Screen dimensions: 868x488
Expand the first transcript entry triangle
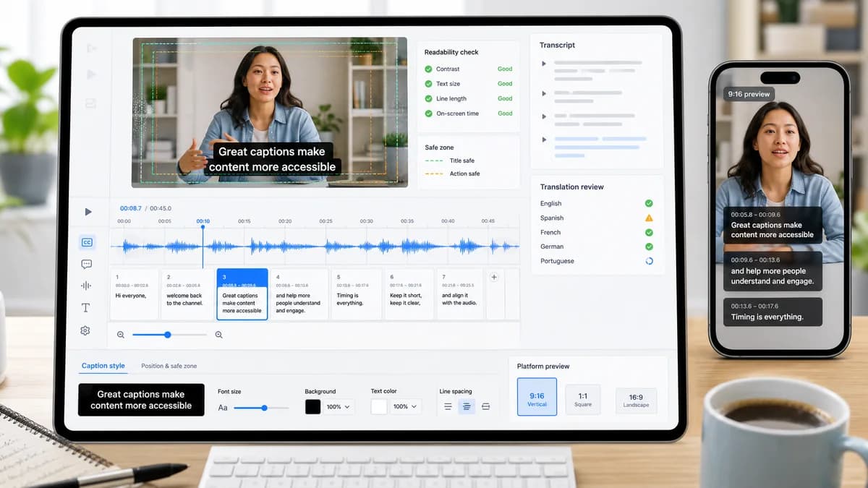(544, 64)
